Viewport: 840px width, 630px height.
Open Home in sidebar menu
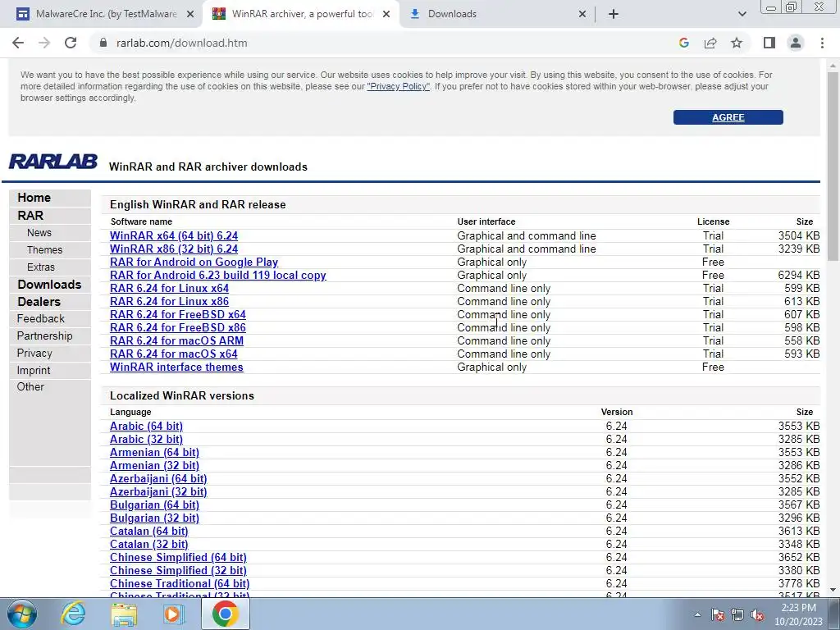pyautogui.click(x=34, y=197)
